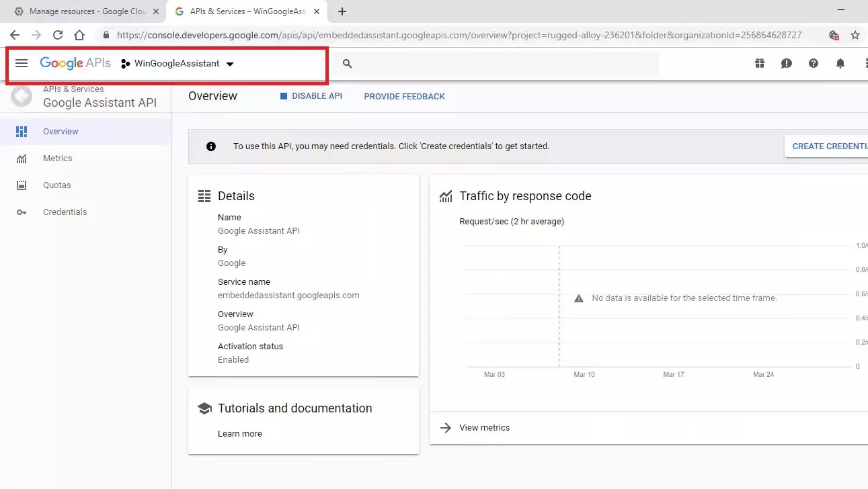Viewport: 868px width, 489px height.
Task: Bookmark this page with the star
Action: (x=855, y=35)
